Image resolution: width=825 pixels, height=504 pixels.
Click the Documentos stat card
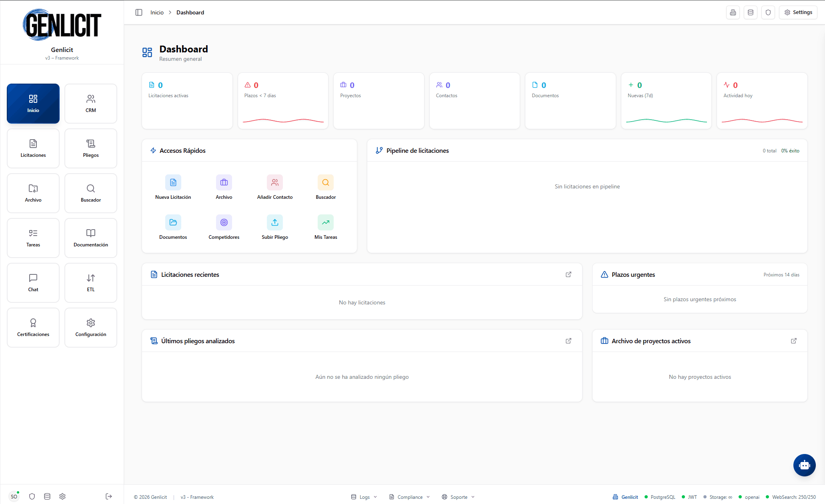[570, 101]
